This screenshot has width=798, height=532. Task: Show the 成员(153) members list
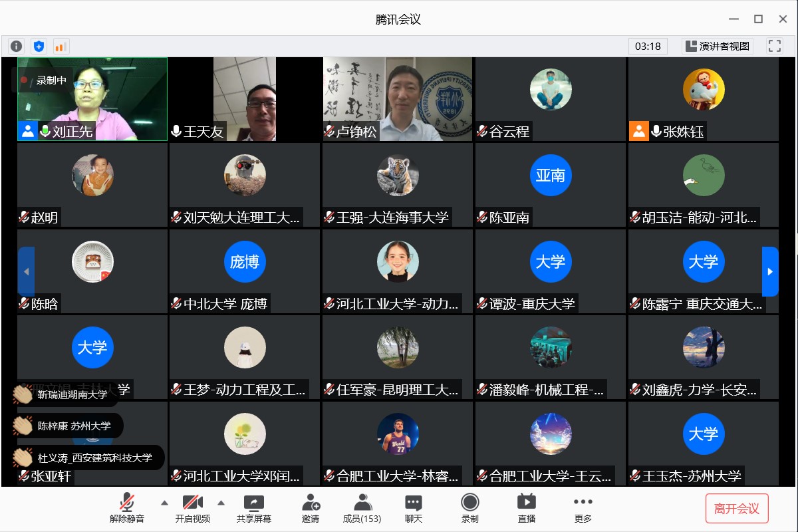coord(362,509)
